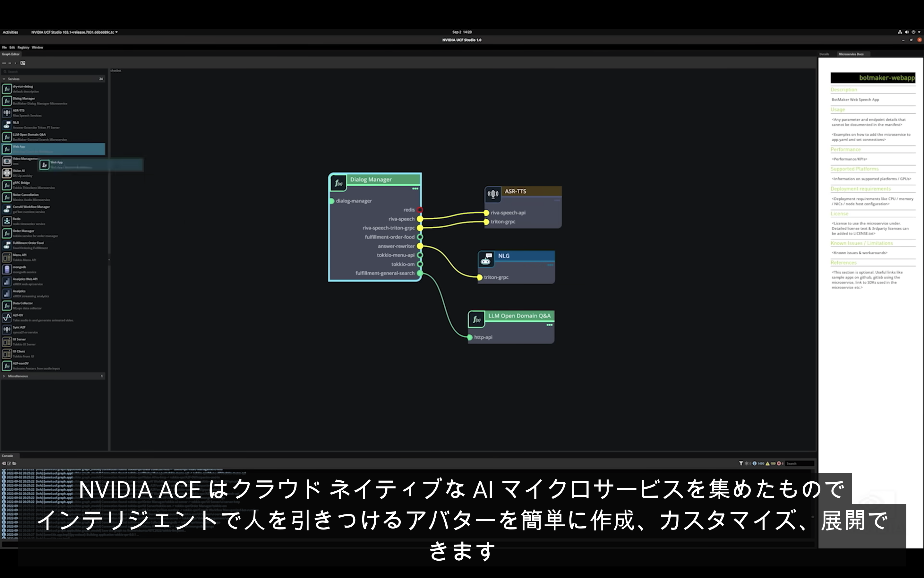Viewport: 924px width, 578px height.
Task: Open NVIDIA UCF Studio app menu in top bar
Action: click(x=74, y=32)
